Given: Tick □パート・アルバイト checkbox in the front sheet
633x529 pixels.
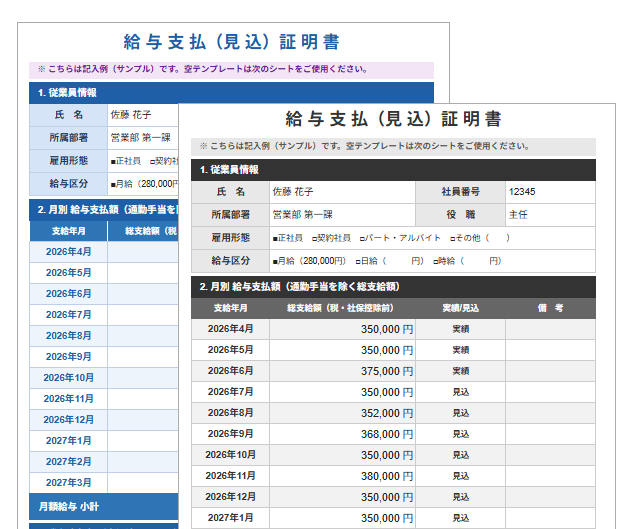Looking at the screenshot, I should click(x=362, y=239).
